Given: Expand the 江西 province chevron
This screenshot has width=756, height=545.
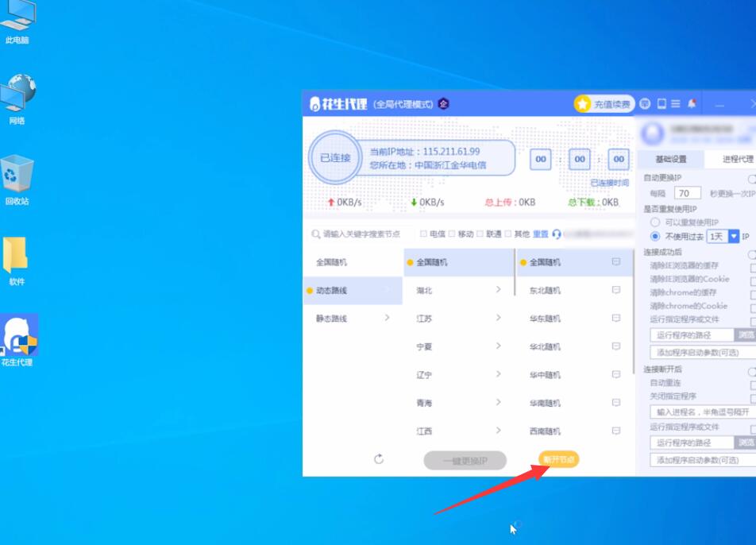Looking at the screenshot, I should coord(498,431).
